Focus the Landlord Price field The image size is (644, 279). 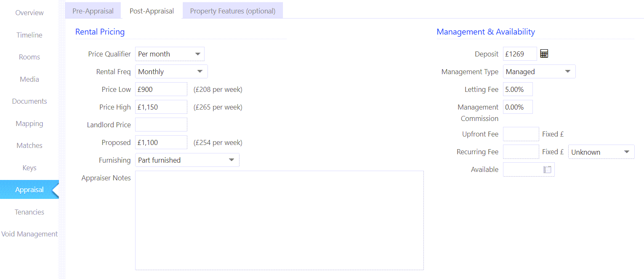click(161, 125)
